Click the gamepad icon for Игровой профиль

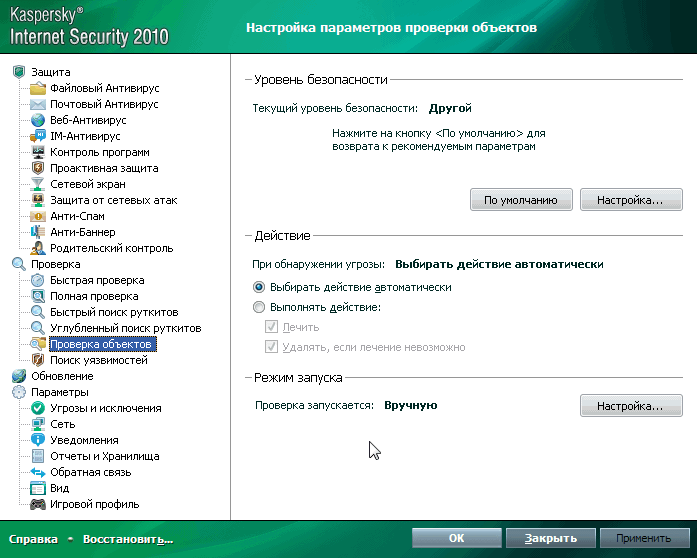click(x=38, y=504)
